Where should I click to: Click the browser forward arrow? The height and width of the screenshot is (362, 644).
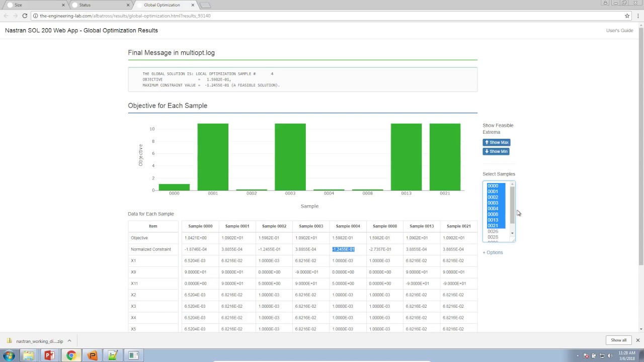point(15,16)
